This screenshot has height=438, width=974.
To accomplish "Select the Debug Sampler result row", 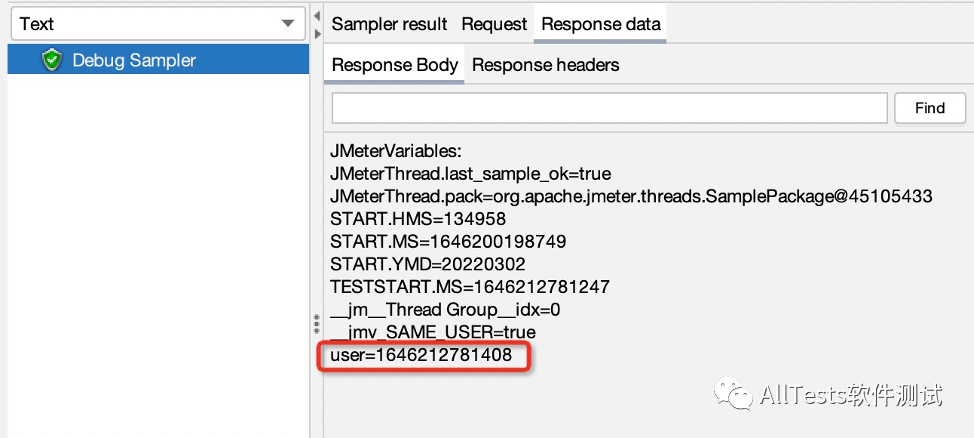I will point(158,60).
